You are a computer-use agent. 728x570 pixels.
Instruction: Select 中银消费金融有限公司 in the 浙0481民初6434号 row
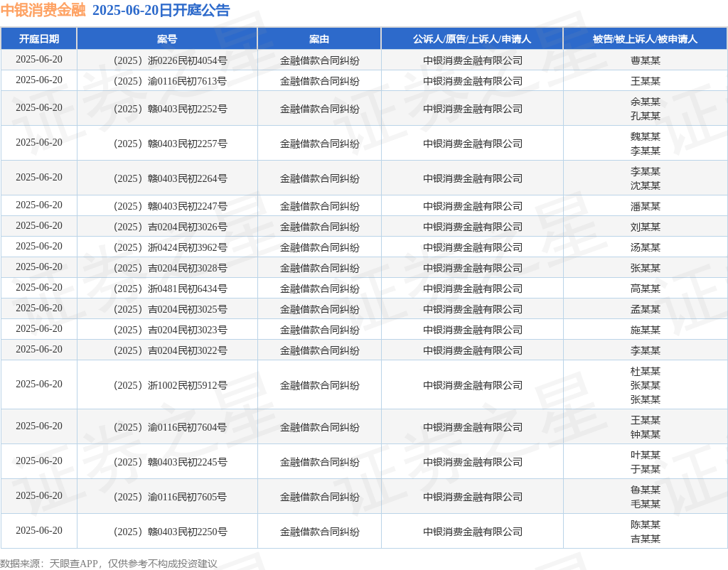coord(473,289)
